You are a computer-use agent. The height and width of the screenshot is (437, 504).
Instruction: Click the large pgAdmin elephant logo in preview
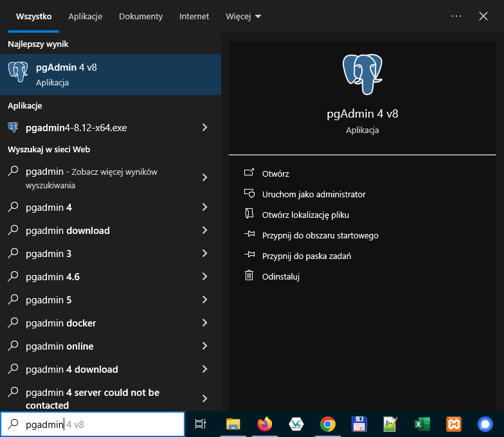click(363, 75)
